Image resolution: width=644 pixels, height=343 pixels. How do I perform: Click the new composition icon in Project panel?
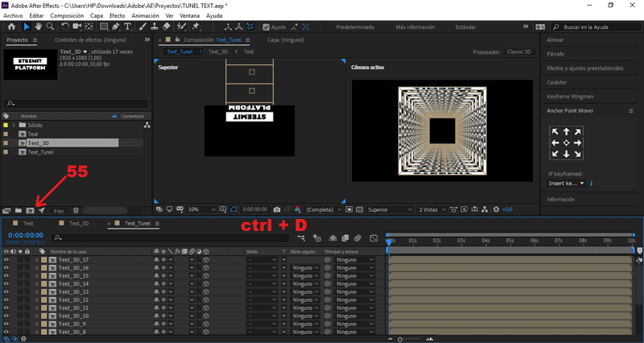(x=30, y=210)
